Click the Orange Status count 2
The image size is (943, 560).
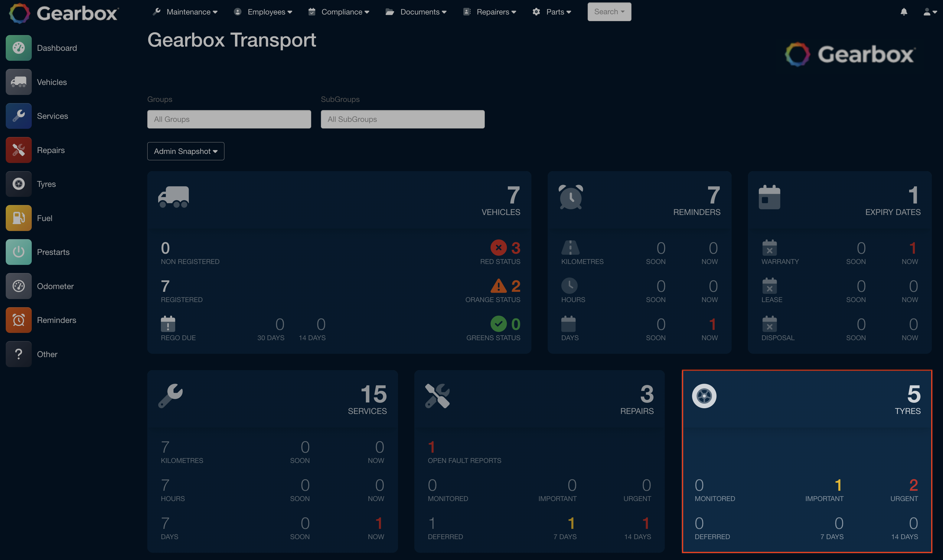pyautogui.click(x=515, y=286)
